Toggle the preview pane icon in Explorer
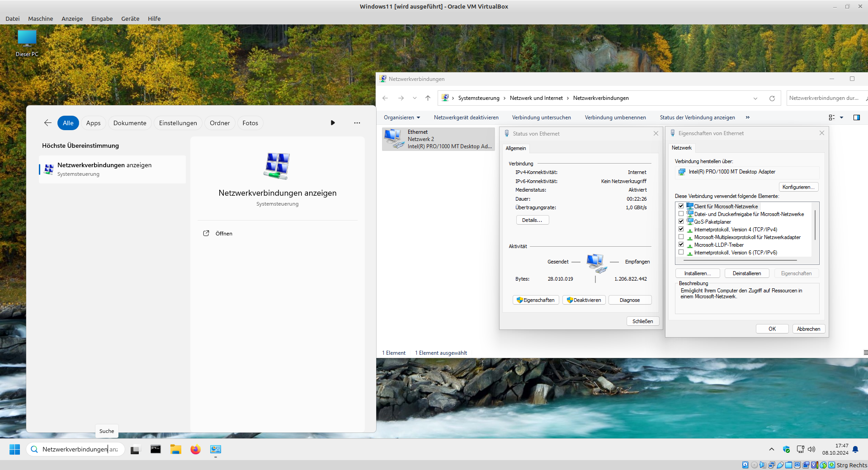 point(856,117)
